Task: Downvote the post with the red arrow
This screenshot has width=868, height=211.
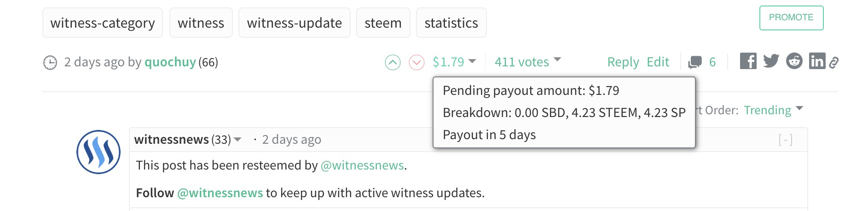Action: 417,62
